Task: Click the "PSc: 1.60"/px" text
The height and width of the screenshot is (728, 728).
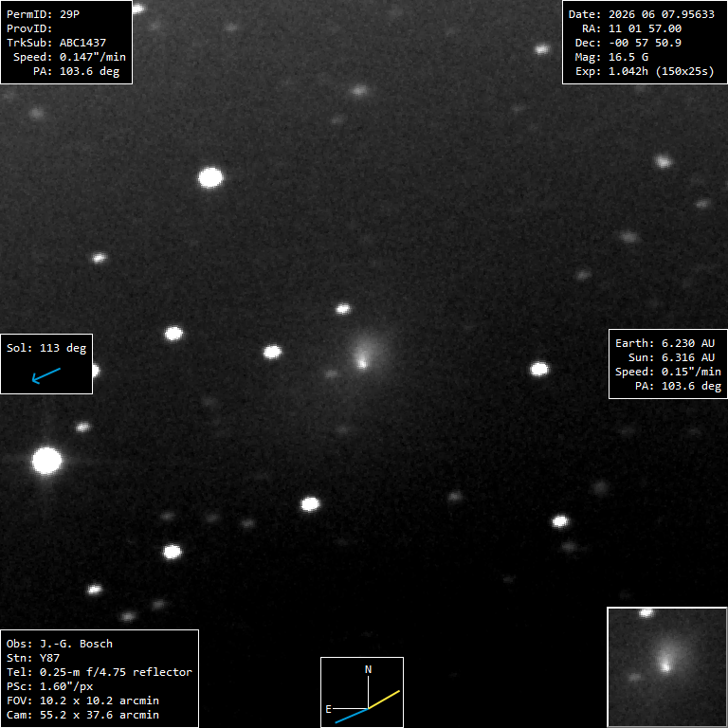Action: 49,686
